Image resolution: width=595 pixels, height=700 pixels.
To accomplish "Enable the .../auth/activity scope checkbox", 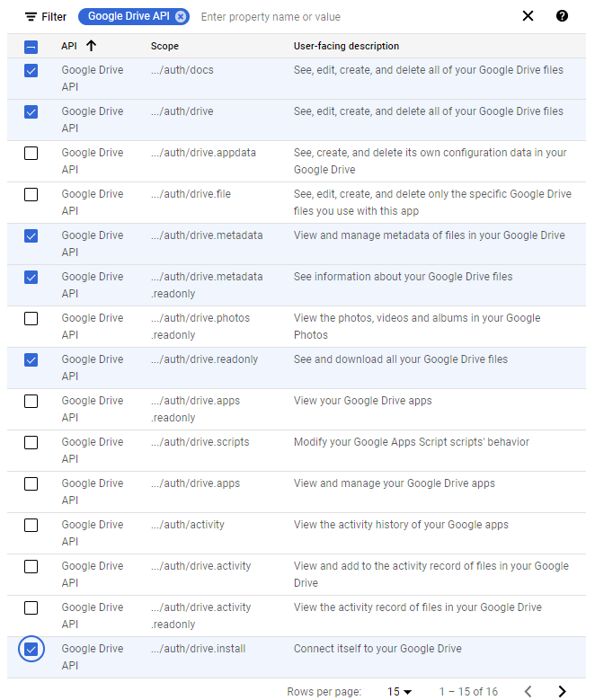I will point(31,526).
